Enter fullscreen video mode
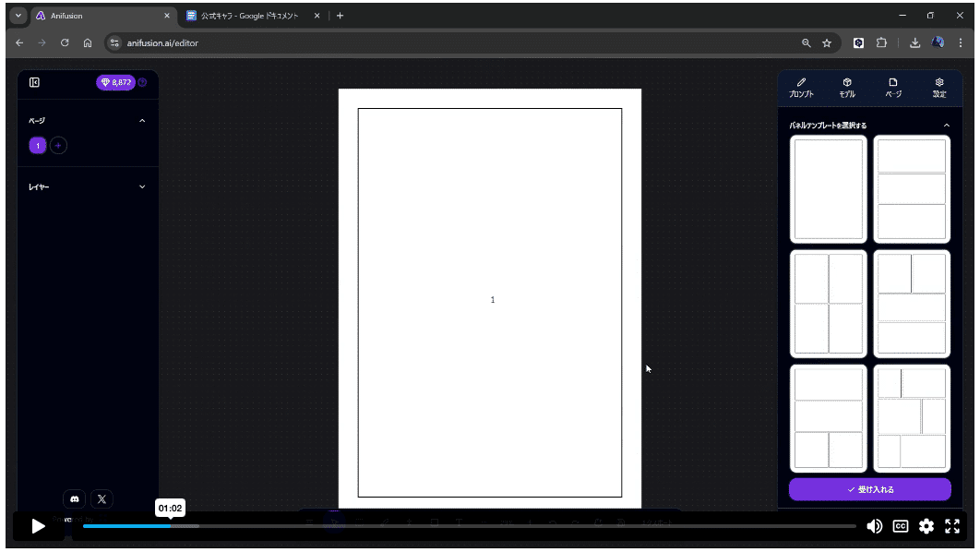Viewport: 980px width, 552px height. pyautogui.click(x=952, y=526)
